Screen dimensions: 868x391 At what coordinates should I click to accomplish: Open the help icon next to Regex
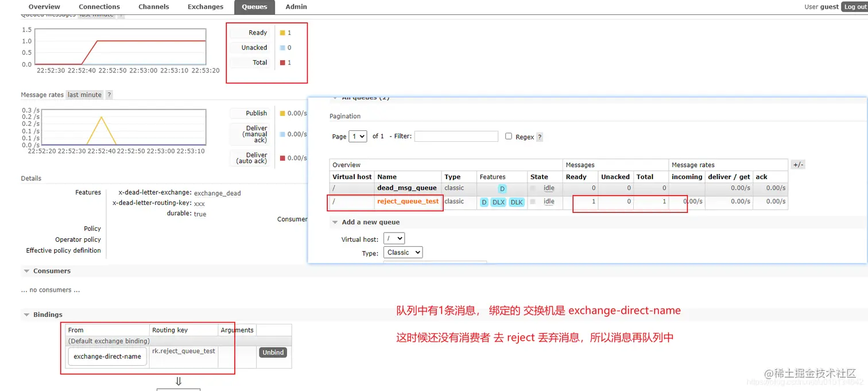pyautogui.click(x=540, y=137)
